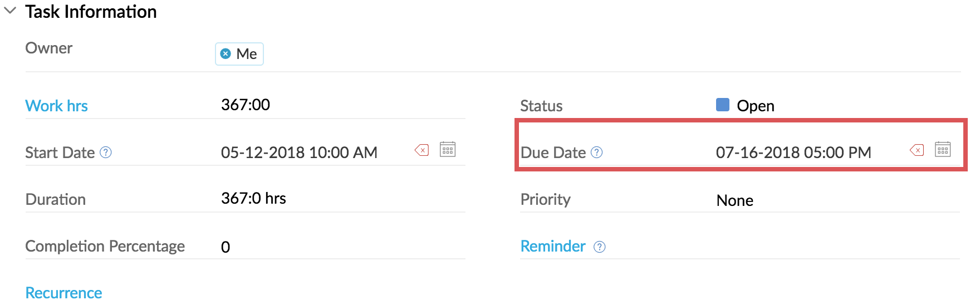Image resolution: width=980 pixels, height=305 pixels.
Task: Open the Work hrs link
Action: point(57,106)
